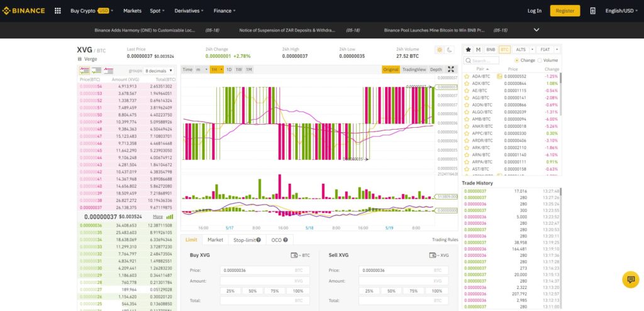Favorite the ADX/BTC pair star
The height and width of the screenshot is (311, 644).
467,83
